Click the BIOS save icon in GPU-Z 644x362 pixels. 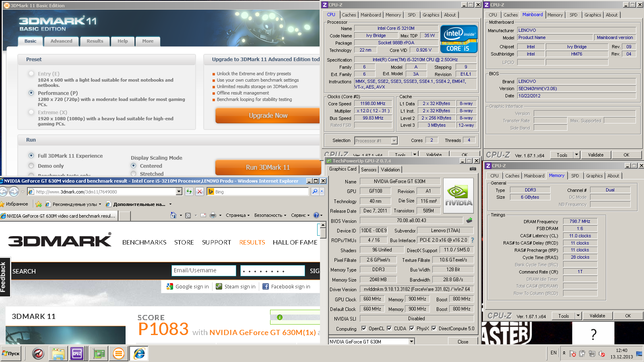click(469, 220)
